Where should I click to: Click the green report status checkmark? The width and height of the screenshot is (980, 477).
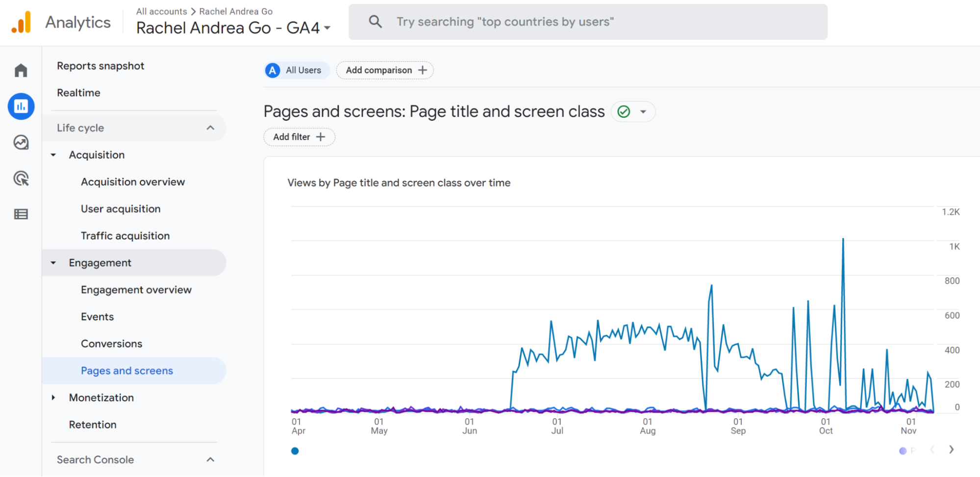pos(624,112)
